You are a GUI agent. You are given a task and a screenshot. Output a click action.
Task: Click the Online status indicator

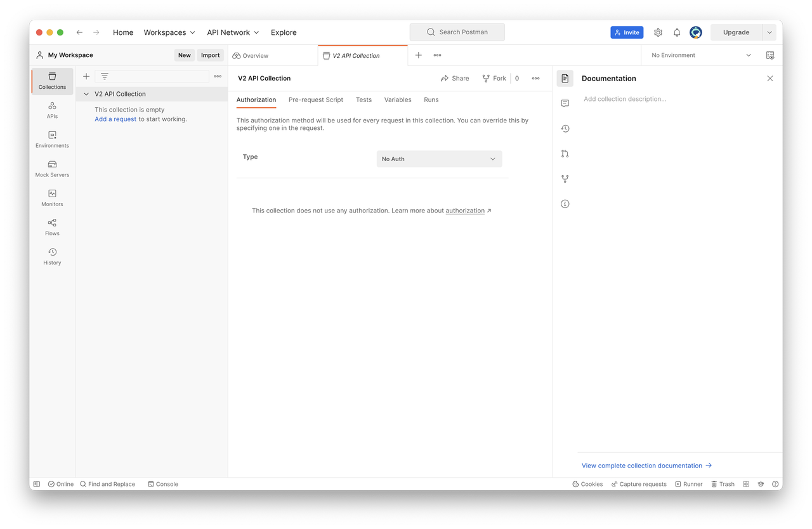click(61, 484)
